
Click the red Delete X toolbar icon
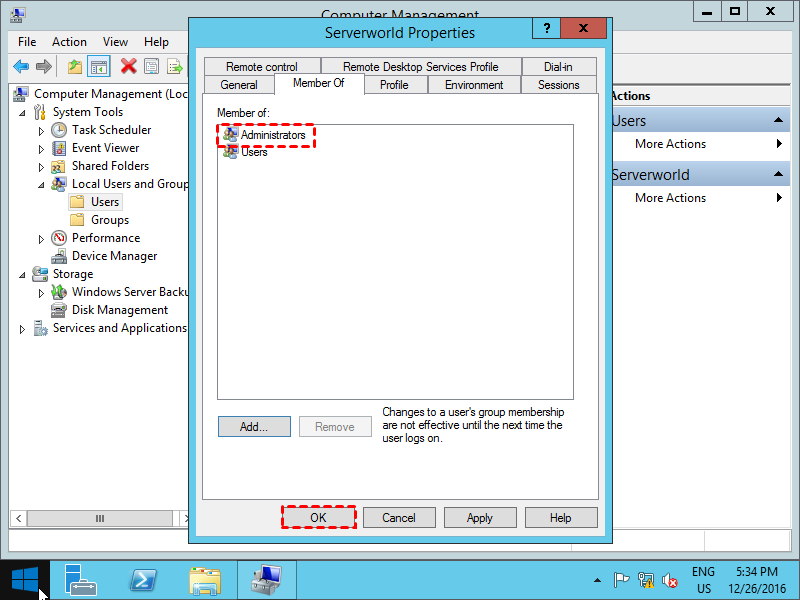(x=129, y=66)
